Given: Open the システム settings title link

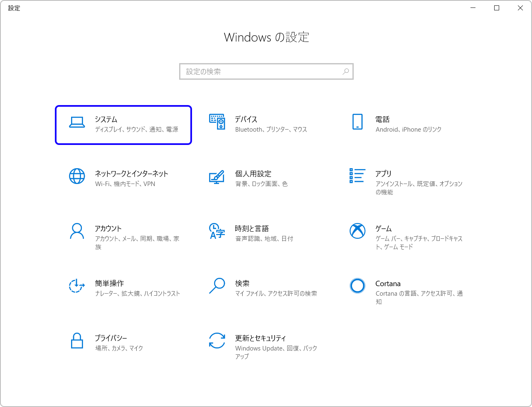Looking at the screenshot, I should pyautogui.click(x=106, y=120).
